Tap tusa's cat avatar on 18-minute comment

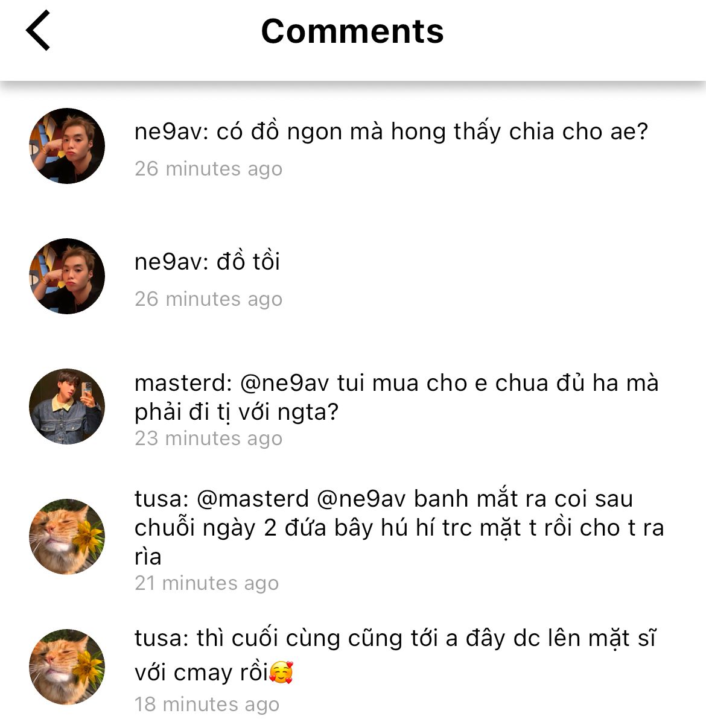tap(67, 667)
